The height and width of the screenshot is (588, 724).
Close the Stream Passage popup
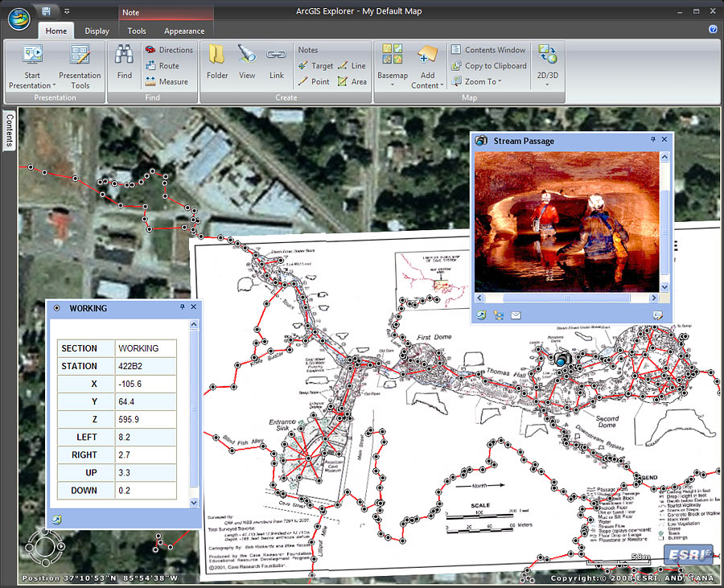click(664, 139)
